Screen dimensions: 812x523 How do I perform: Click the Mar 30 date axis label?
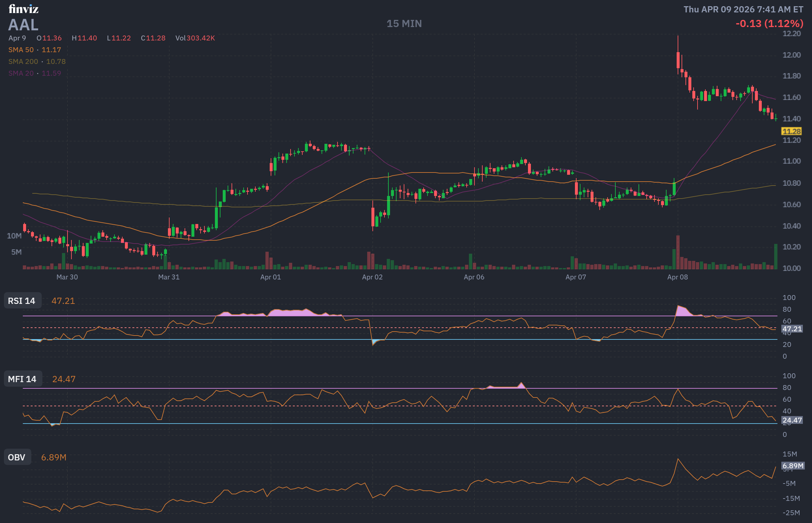(x=67, y=277)
